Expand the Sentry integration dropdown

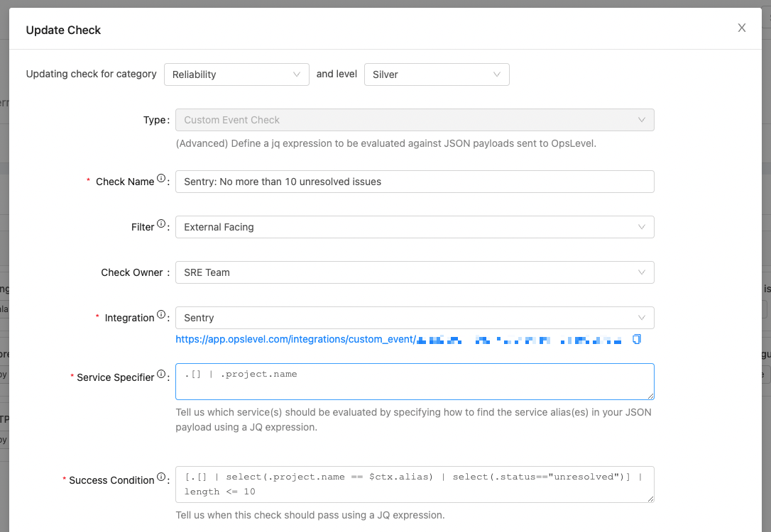click(x=415, y=318)
